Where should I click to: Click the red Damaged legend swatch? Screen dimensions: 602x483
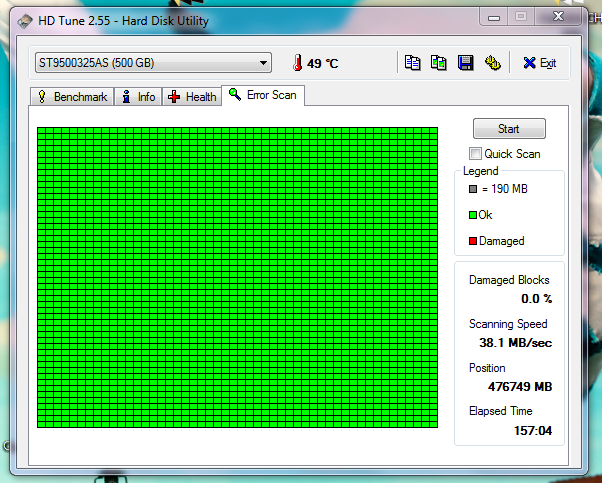click(473, 241)
